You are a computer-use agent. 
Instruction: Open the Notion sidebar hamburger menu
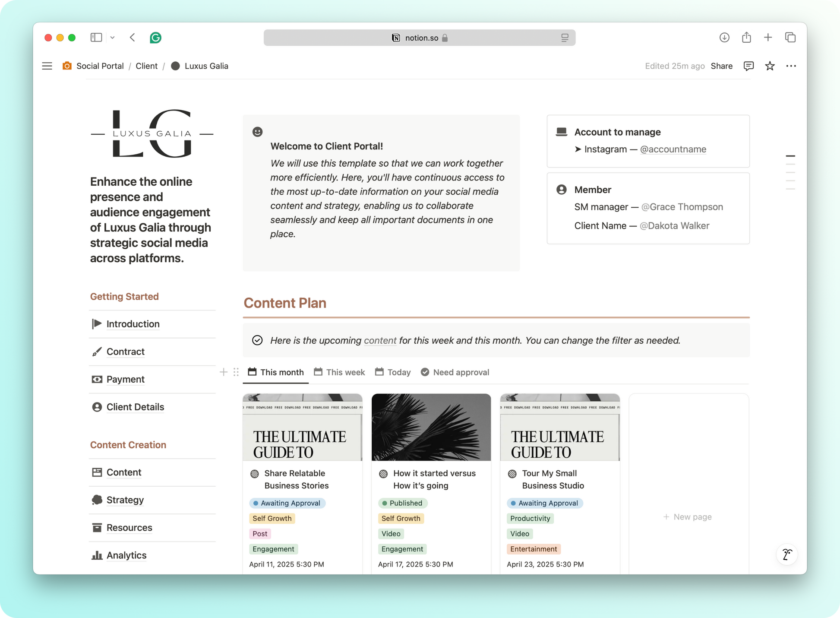pos(47,66)
